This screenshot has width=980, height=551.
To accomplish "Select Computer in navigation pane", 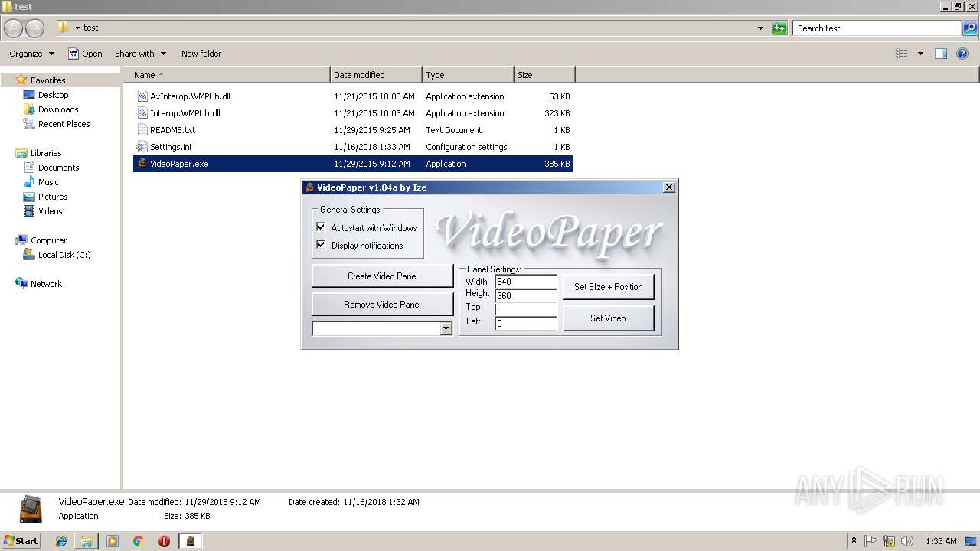I will [x=48, y=240].
